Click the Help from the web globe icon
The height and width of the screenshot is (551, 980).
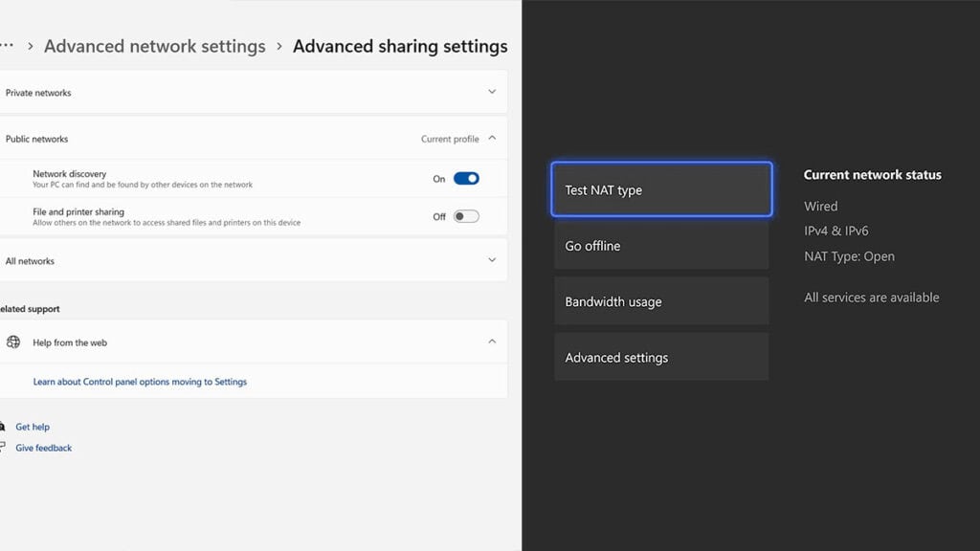coord(13,342)
